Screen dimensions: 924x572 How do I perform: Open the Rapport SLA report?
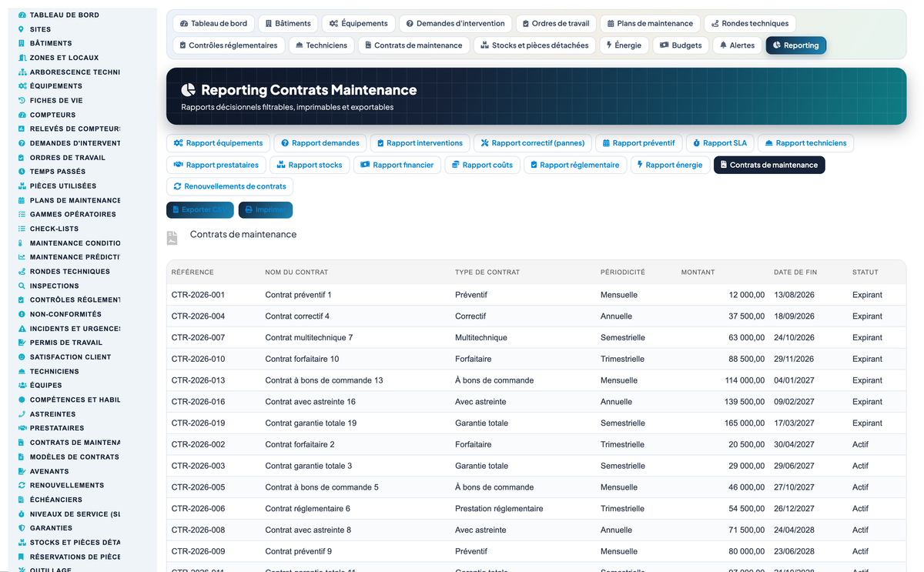click(x=720, y=143)
